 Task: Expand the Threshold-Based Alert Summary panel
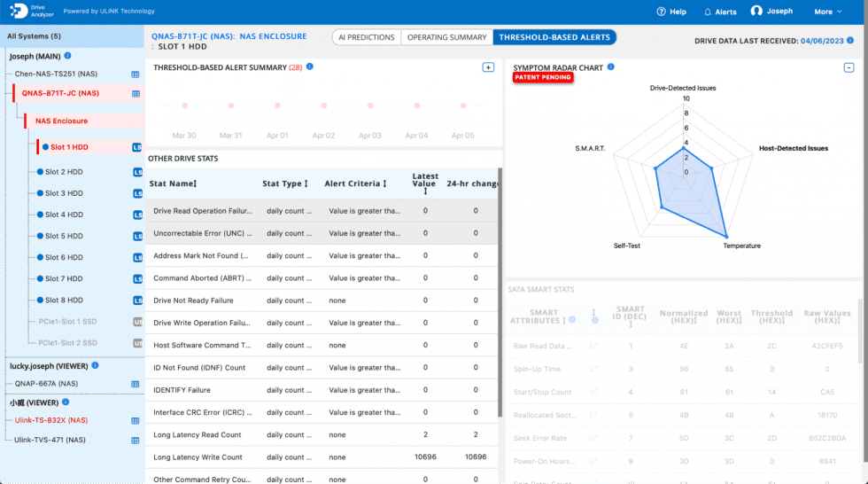[x=488, y=67]
